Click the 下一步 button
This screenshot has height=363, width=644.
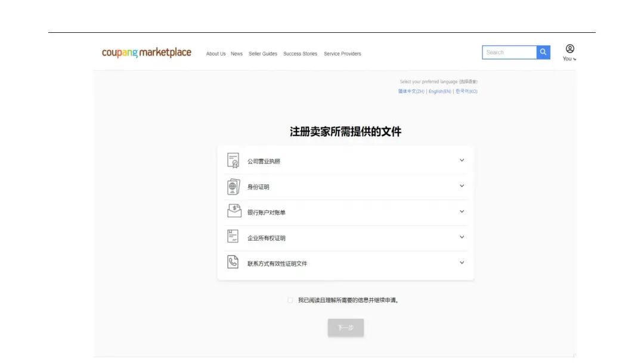346,327
